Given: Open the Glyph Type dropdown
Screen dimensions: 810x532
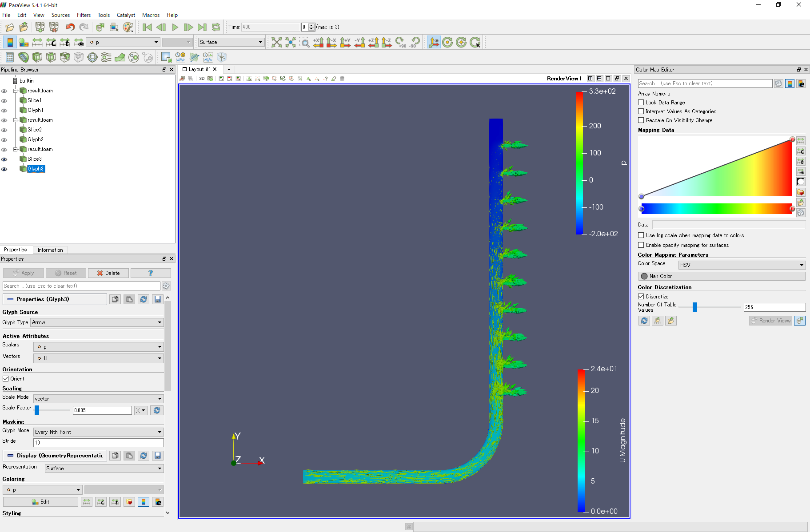Looking at the screenshot, I should tap(97, 322).
